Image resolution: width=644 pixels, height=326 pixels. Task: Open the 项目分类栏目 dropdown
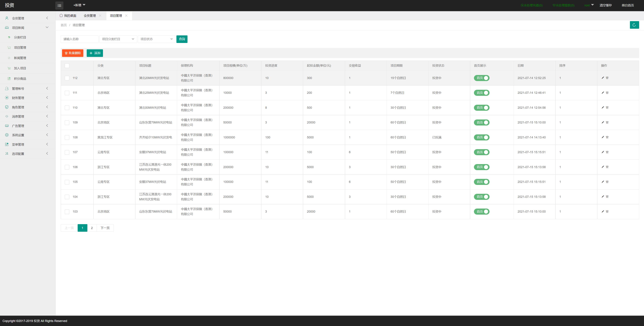(x=118, y=39)
